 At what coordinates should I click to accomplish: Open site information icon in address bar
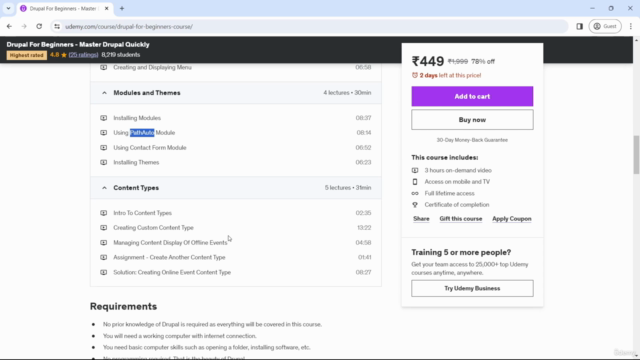[x=57, y=27]
